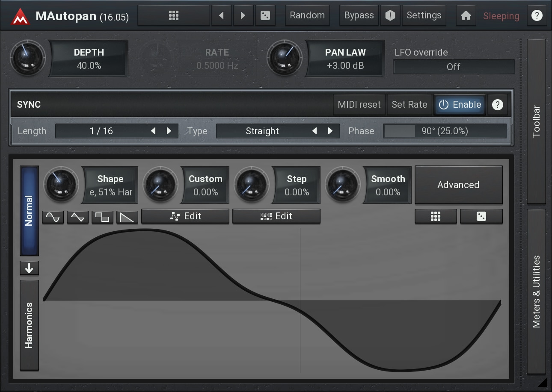The width and height of the screenshot is (552, 392).
Task: Click the disabled RATE 0.5000 Hz field
Action: pos(217,59)
